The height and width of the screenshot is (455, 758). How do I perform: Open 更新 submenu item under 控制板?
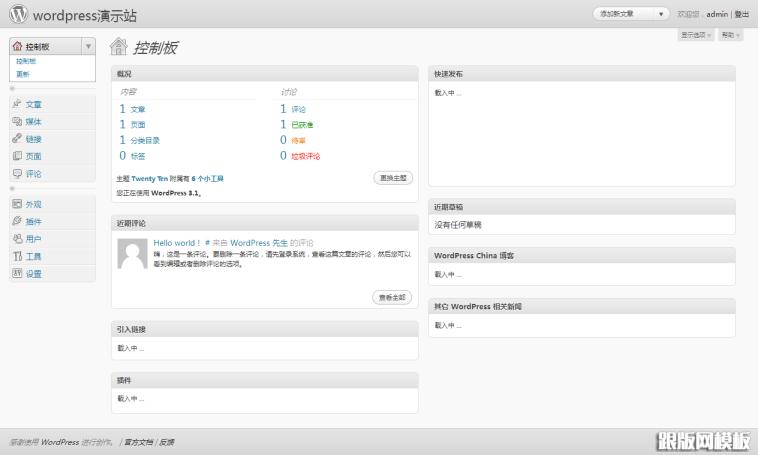point(23,74)
